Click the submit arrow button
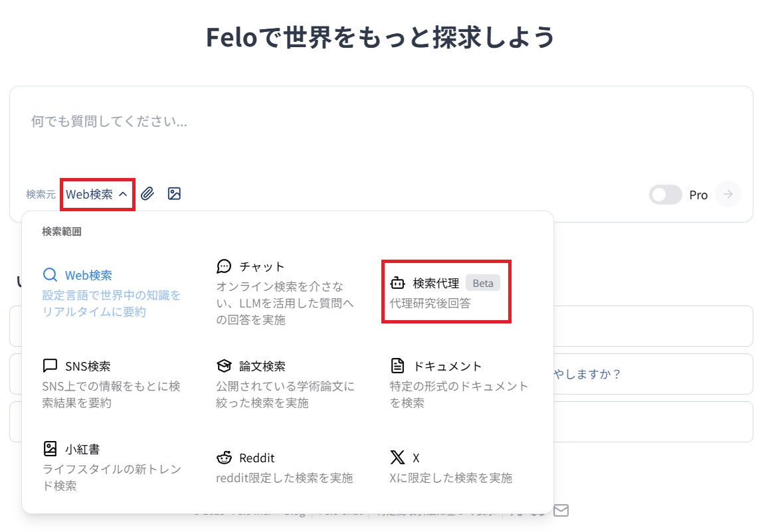 728,195
